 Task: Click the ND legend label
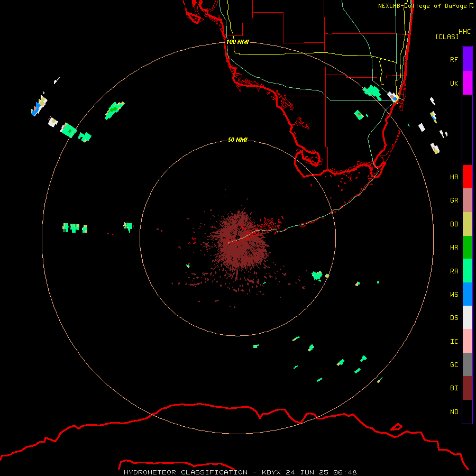click(x=454, y=412)
